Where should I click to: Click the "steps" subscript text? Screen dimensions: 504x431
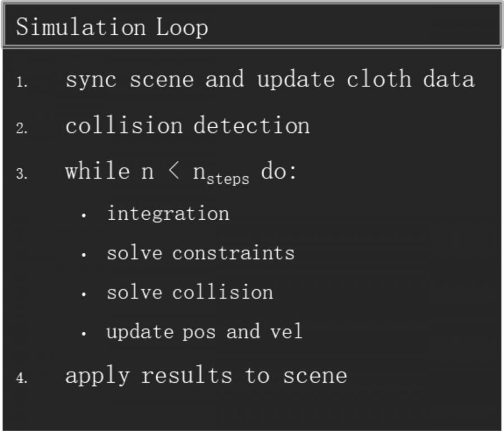coord(227,180)
